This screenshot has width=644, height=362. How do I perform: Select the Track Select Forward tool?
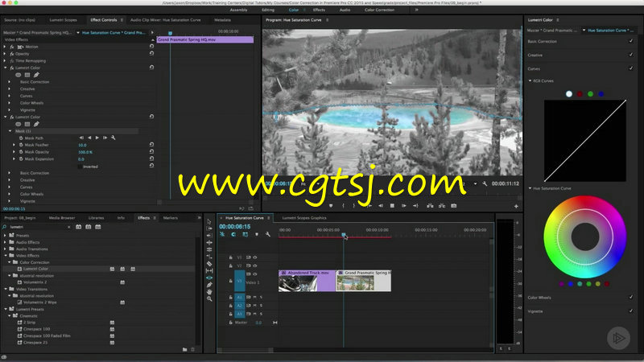tap(209, 228)
